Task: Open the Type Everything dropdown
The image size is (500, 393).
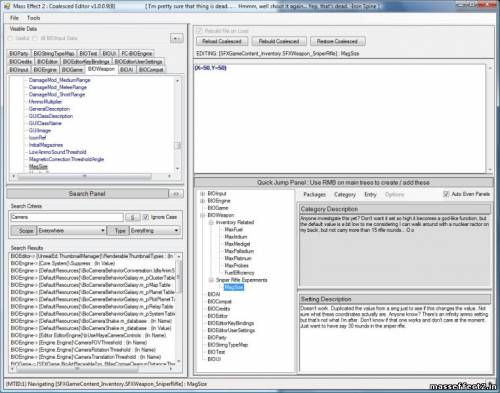Action: pyautogui.click(x=155, y=231)
